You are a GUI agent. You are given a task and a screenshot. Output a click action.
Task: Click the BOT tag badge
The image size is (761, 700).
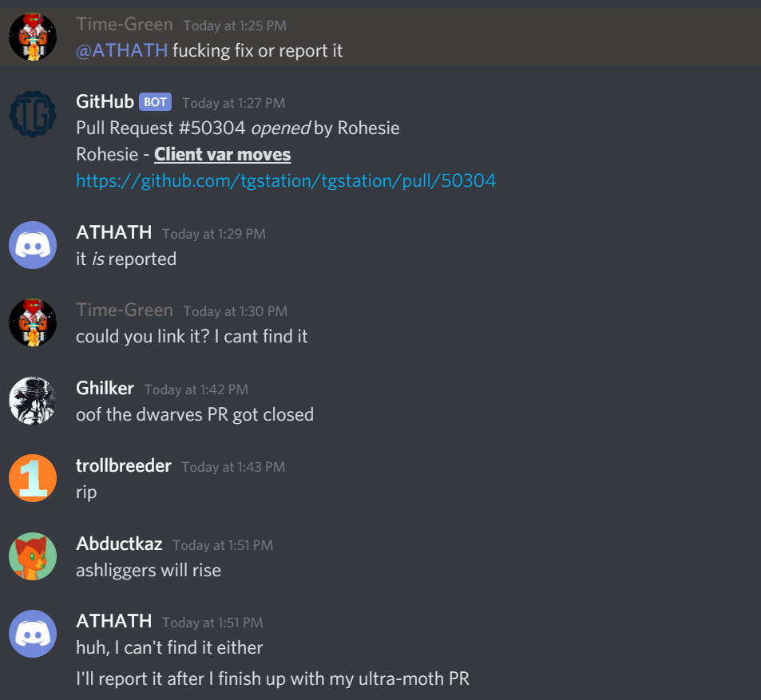pos(155,102)
